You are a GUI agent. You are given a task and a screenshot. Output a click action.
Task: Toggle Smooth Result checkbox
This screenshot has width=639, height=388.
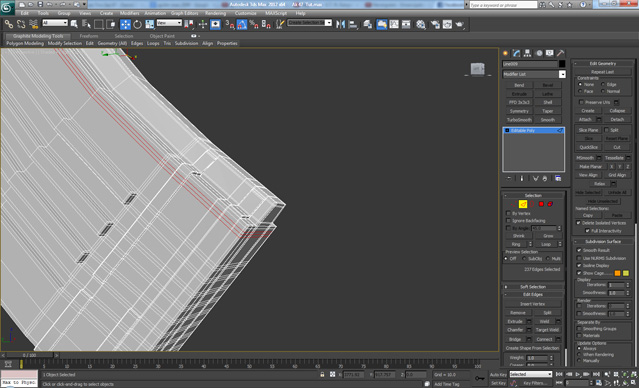click(x=579, y=250)
